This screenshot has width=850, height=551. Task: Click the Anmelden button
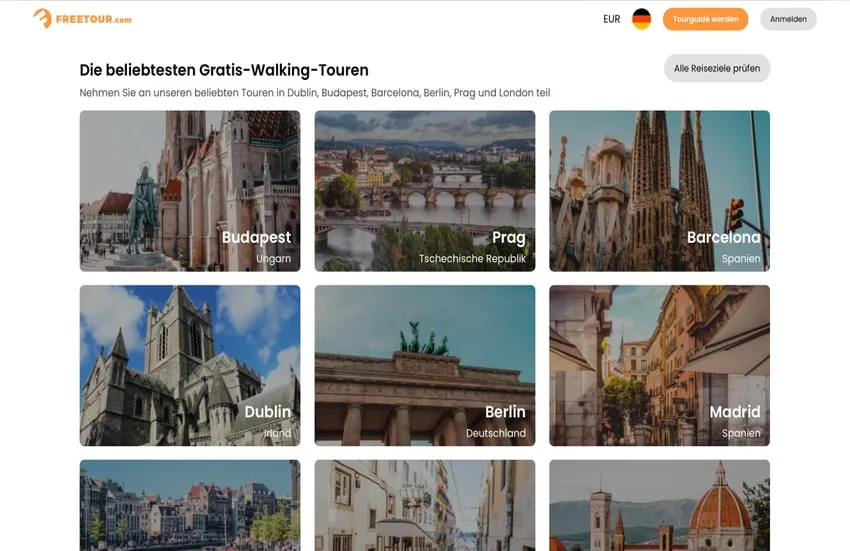[x=788, y=19]
